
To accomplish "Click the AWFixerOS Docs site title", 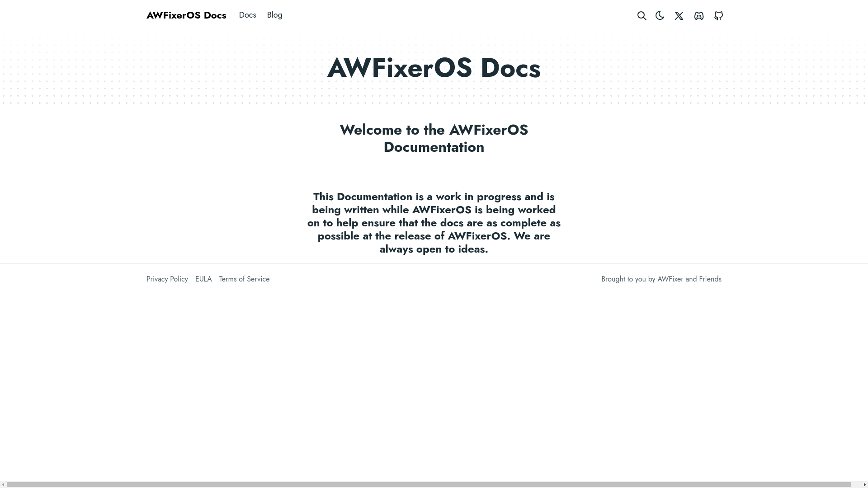I will point(186,15).
